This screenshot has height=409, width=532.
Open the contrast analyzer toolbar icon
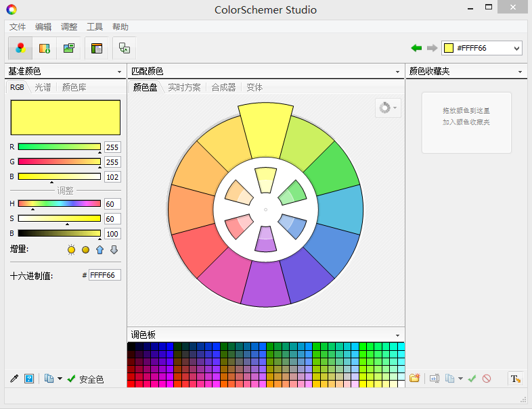[125, 48]
